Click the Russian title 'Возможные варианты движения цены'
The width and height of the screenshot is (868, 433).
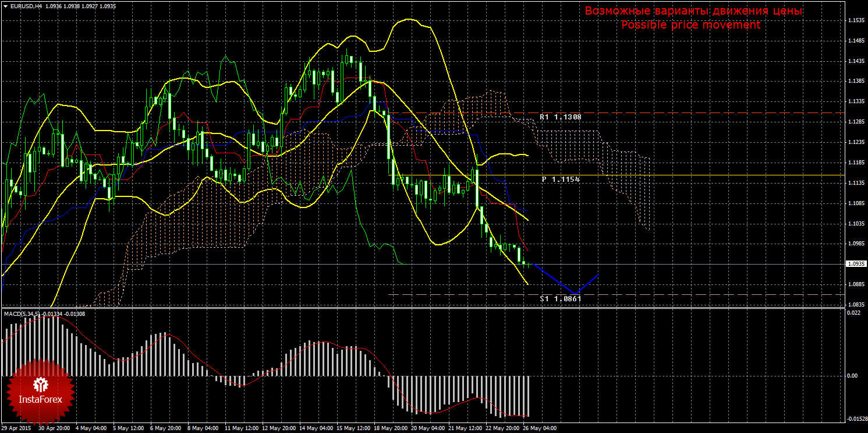(693, 11)
